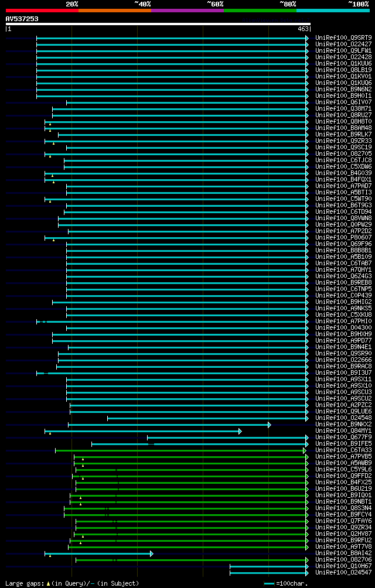This screenshot has width=375, height=588.
Task: Select the UniRef100_B6U219 label
Action: coord(343,490)
